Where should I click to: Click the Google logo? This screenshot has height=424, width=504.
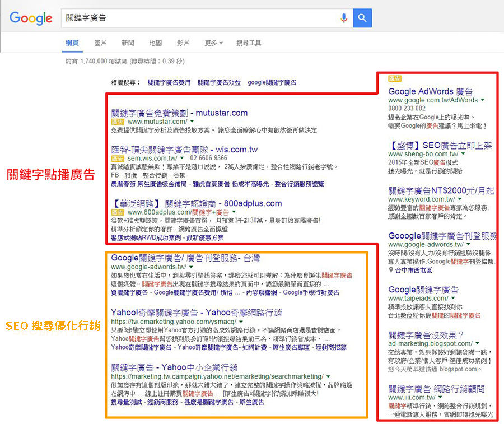pyautogui.click(x=31, y=18)
